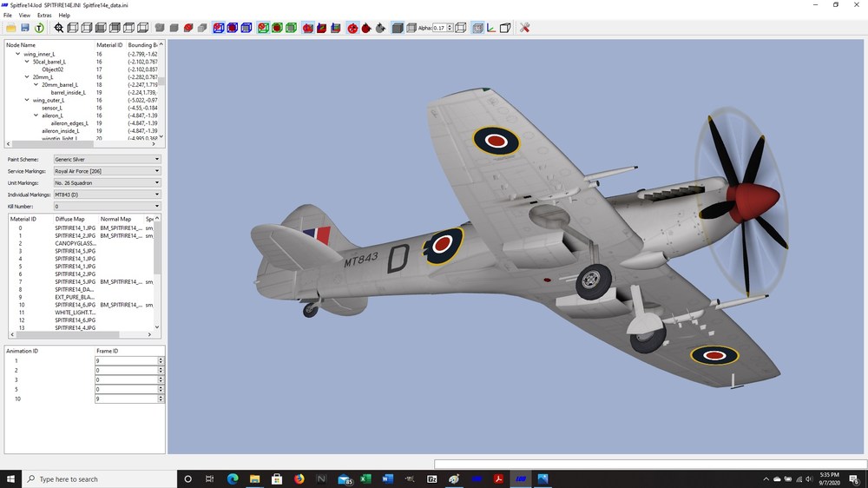Open the Paint Scheme dropdown
Screen dimensions: 868x488
[x=107, y=160]
